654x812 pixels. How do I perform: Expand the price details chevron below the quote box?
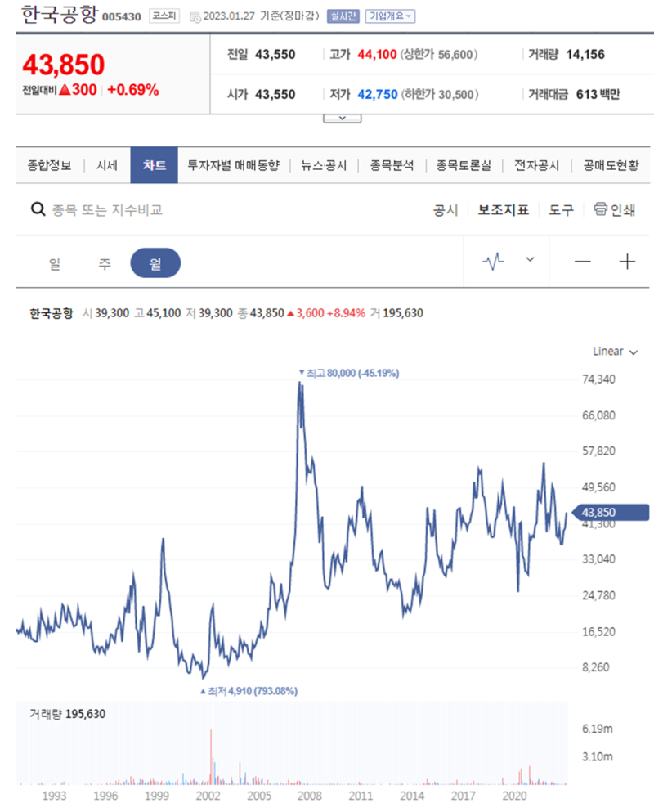click(x=342, y=117)
